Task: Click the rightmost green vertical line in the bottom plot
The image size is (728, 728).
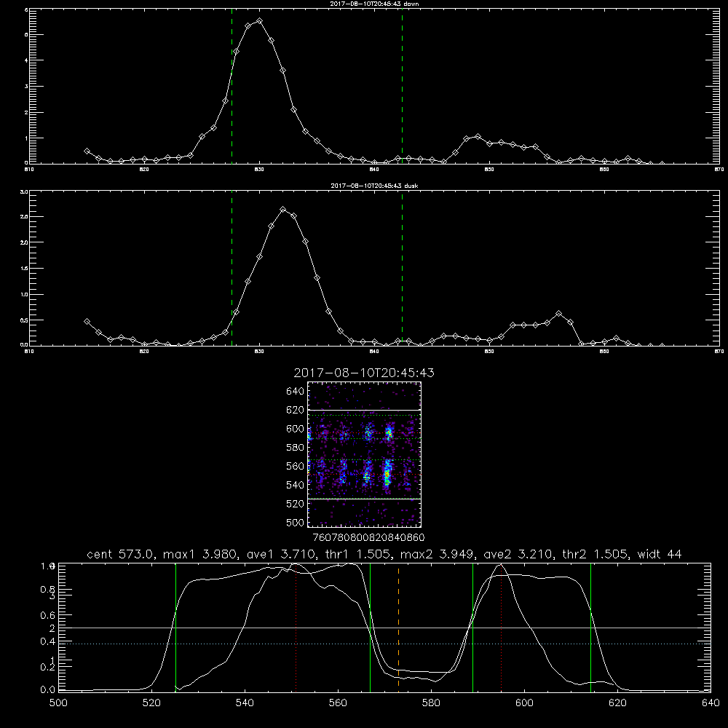Action: pos(590,628)
